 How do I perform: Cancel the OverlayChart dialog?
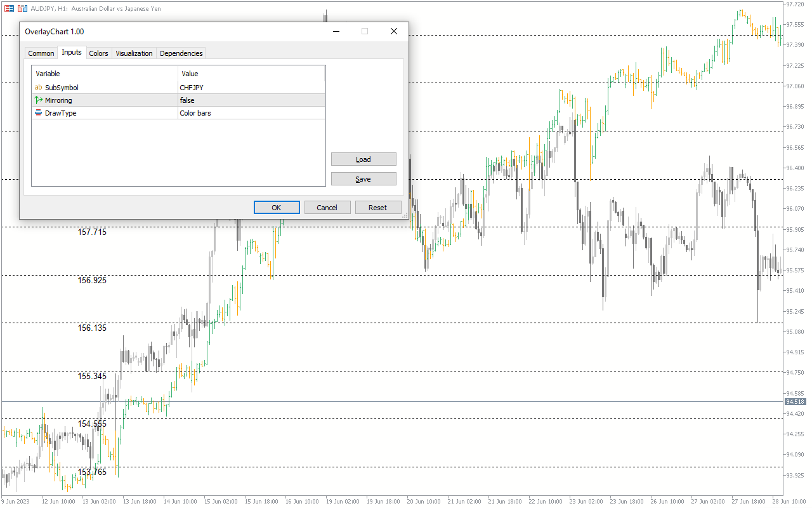[327, 208]
